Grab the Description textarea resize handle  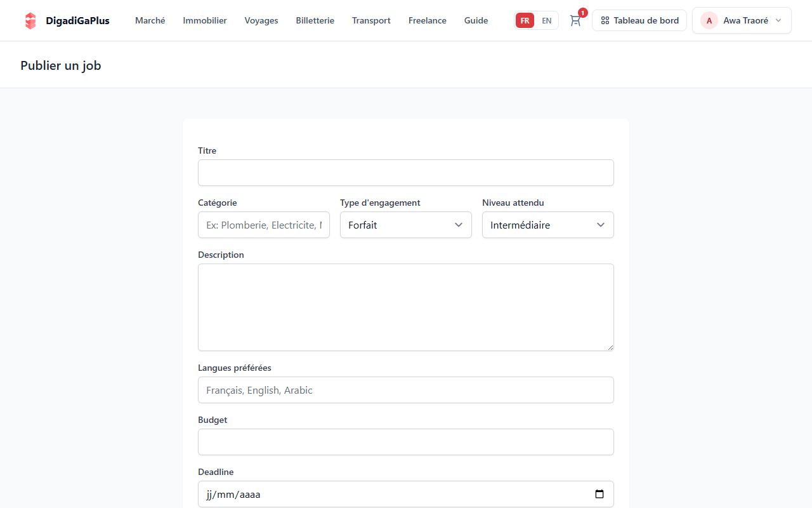pos(610,347)
